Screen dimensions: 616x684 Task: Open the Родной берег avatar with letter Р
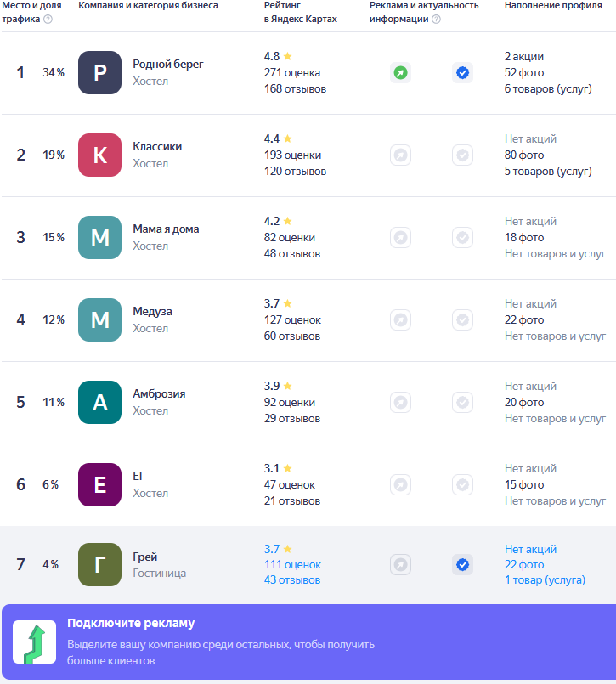click(99, 73)
